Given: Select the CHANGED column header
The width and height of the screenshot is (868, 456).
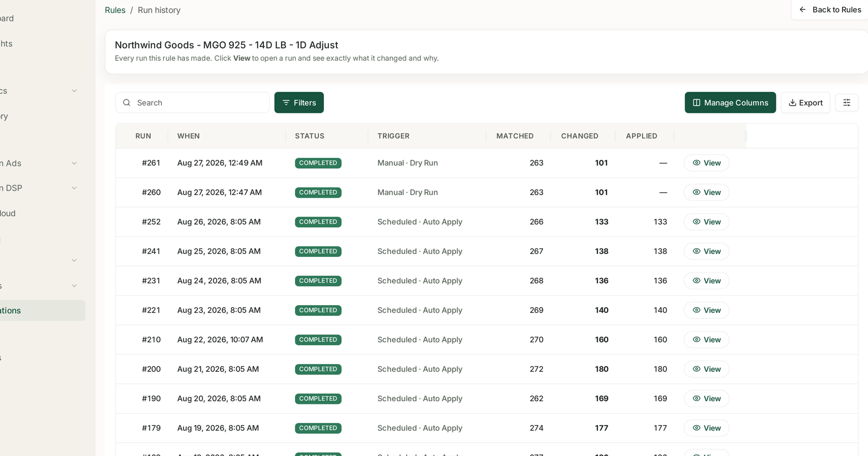Looking at the screenshot, I should coord(579,136).
